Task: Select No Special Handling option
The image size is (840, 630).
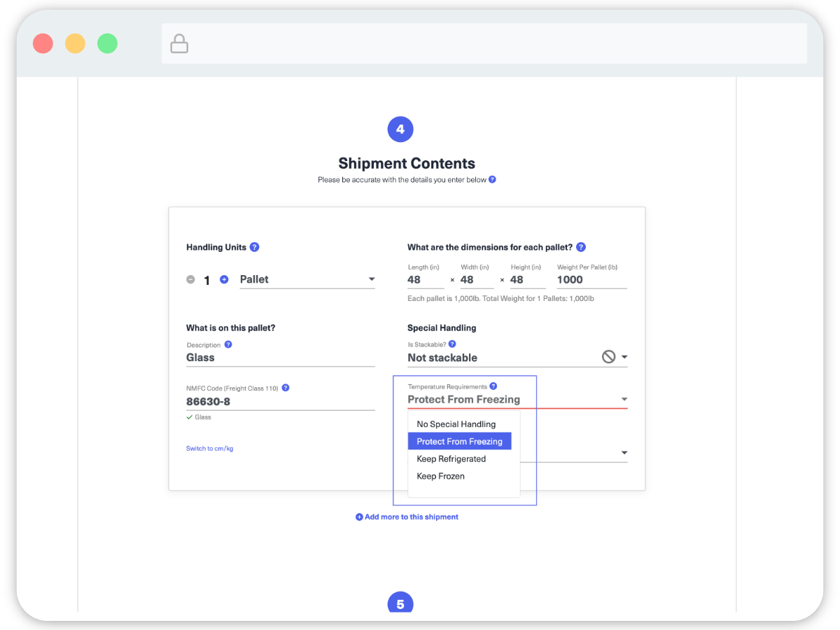Action: click(x=456, y=424)
